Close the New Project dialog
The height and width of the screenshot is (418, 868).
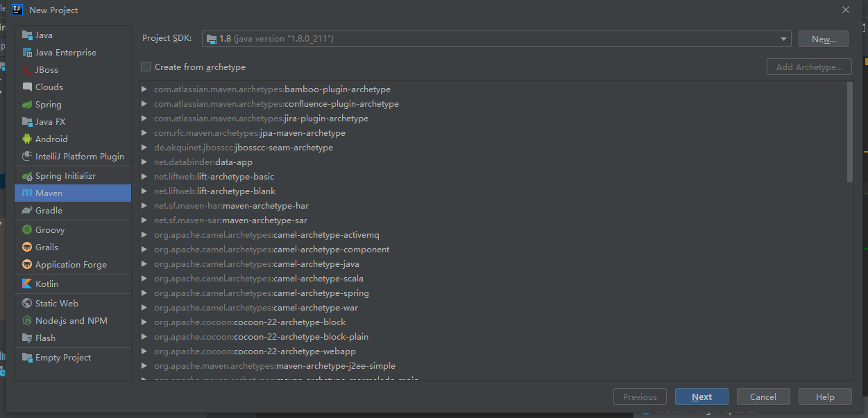[845, 10]
